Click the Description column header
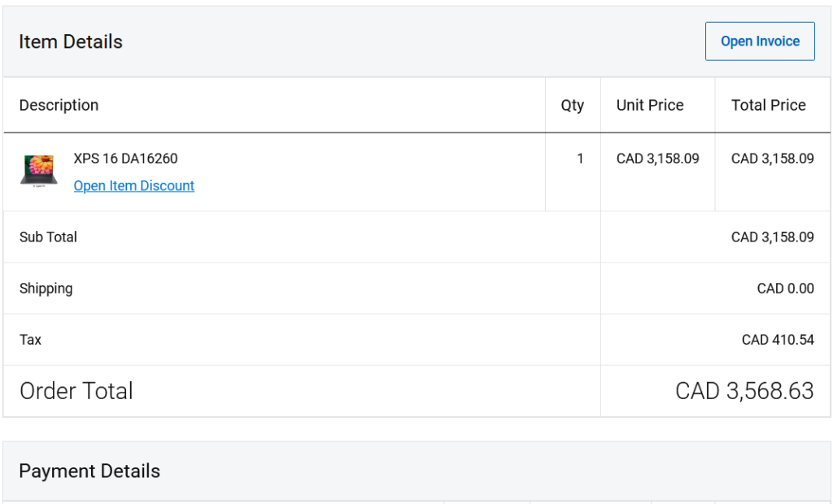The image size is (833, 504). [x=59, y=105]
